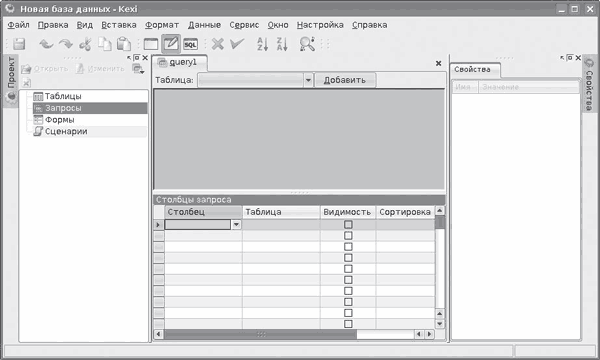Open the Столбец cell dropdown arrow
Screen dimensions: 600x360
[236, 225]
